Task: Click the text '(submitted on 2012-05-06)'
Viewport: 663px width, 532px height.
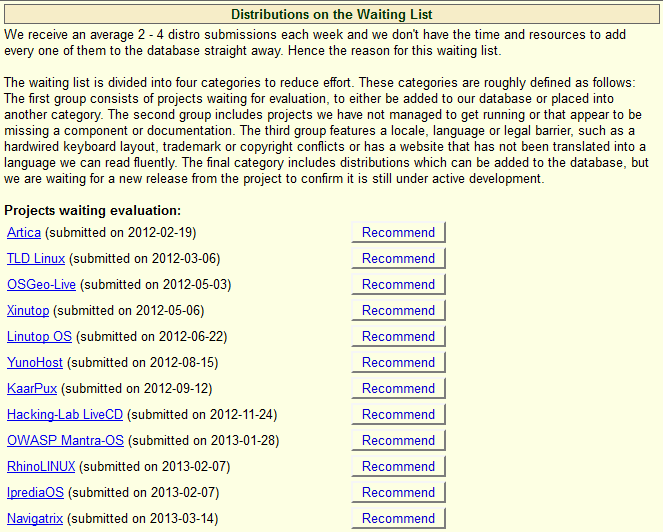Action: click(x=129, y=310)
